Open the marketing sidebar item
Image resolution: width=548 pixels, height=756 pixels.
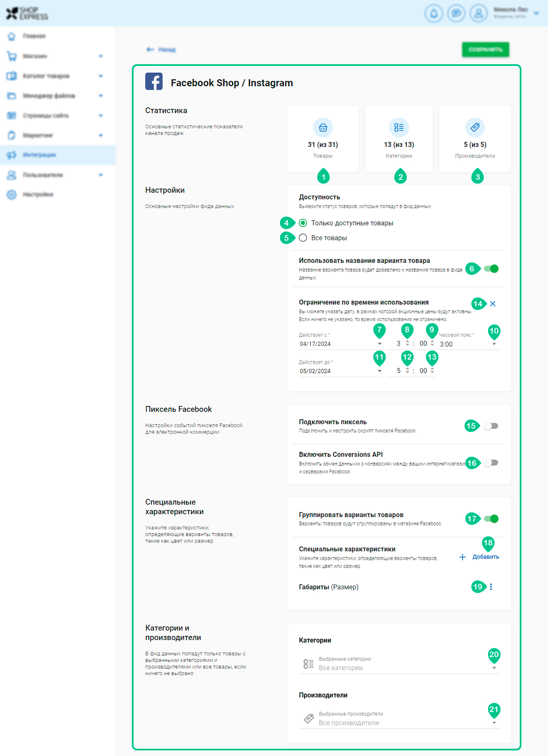[x=58, y=135]
